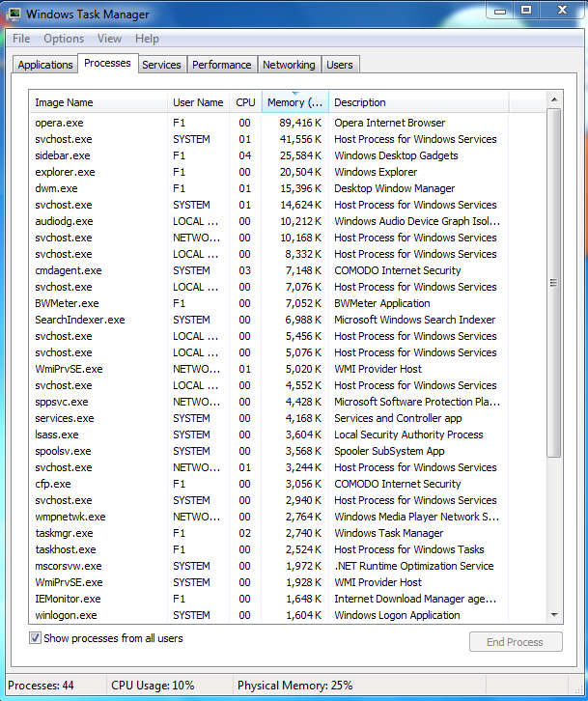Open the File menu
Viewport: 588px width, 701px height.
[x=21, y=39]
